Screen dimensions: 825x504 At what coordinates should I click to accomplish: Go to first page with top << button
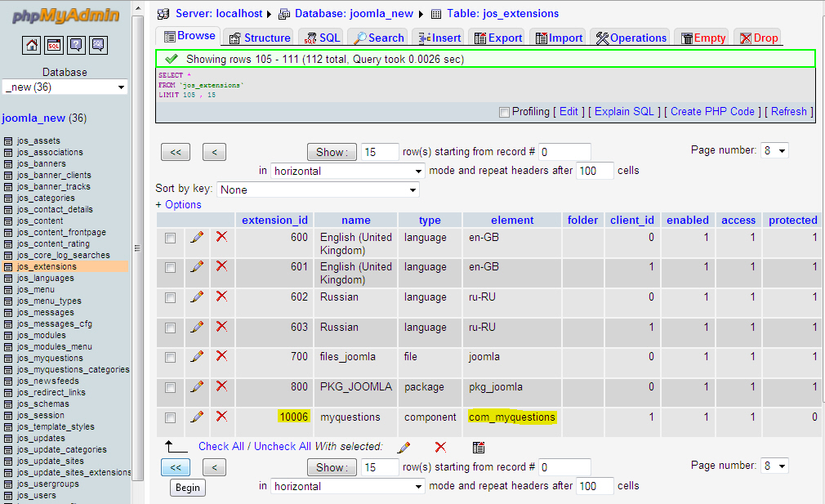(x=175, y=153)
